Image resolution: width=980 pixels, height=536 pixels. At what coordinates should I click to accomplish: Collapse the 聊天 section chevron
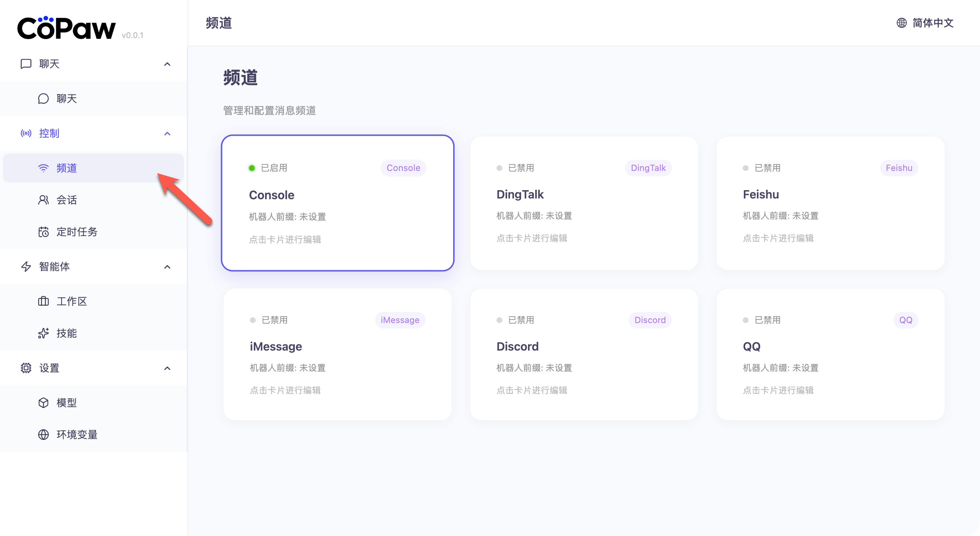pyautogui.click(x=167, y=64)
